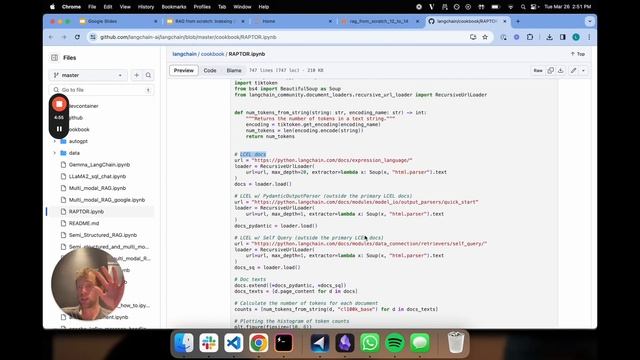The image size is (640, 360).
Task: Add a new file with plus icon
Action: (x=137, y=75)
